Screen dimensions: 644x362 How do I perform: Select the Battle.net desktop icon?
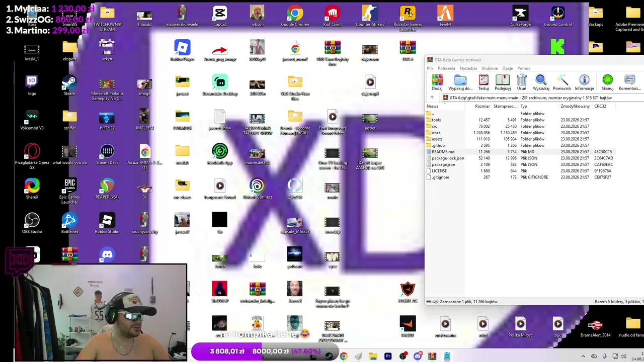(x=69, y=223)
